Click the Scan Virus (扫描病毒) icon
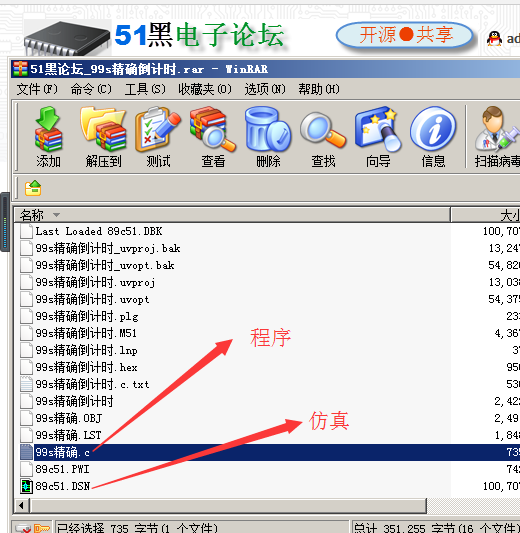 (x=498, y=129)
